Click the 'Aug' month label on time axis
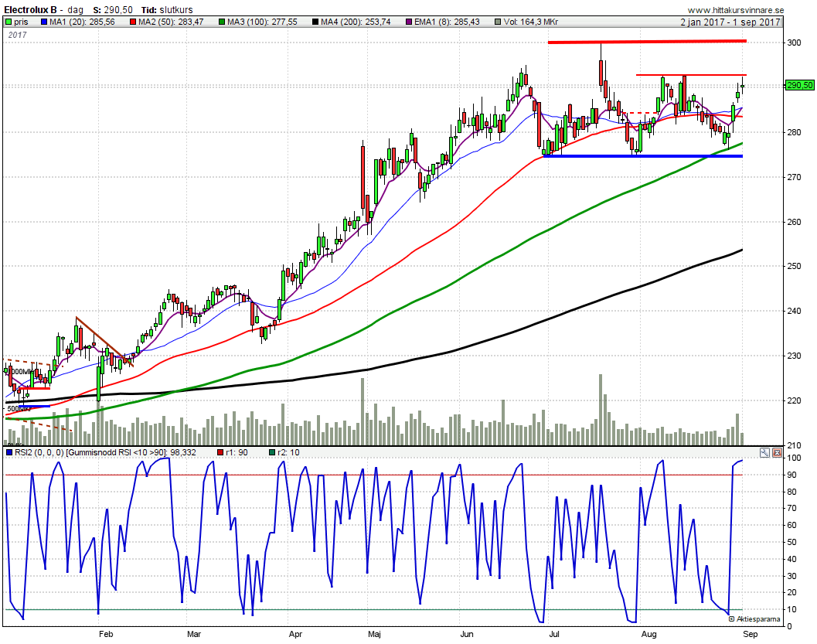817x644 pixels. (x=648, y=634)
